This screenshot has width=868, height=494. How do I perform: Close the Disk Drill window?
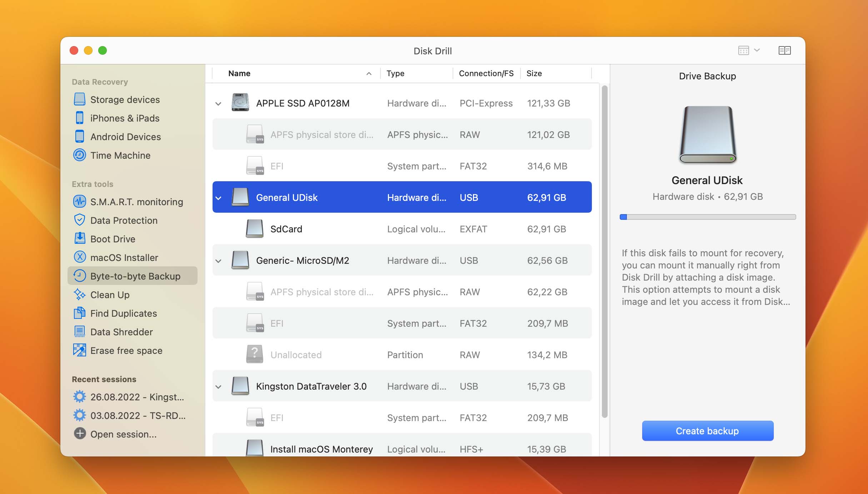coord(74,50)
